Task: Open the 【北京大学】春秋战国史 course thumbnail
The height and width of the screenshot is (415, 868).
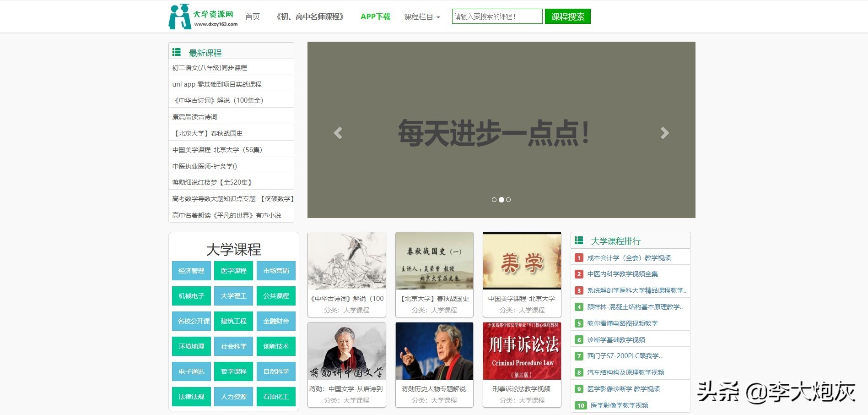Action: 434,260
